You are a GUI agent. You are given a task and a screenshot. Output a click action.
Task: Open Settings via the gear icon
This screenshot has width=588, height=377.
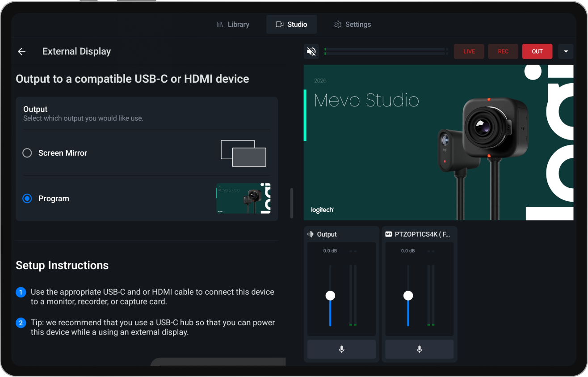coord(338,24)
